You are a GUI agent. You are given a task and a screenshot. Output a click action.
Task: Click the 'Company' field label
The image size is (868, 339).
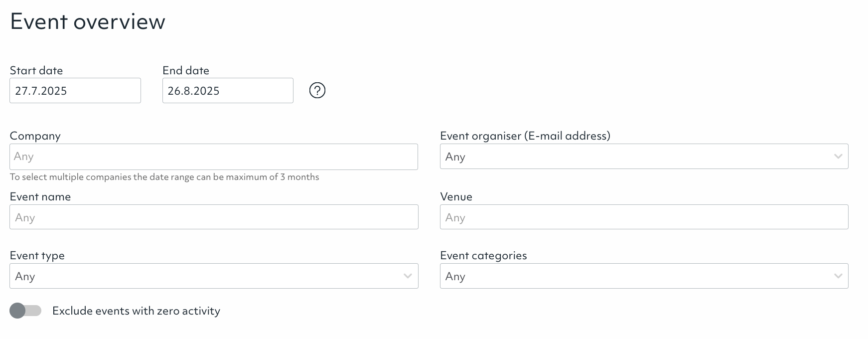click(x=35, y=136)
